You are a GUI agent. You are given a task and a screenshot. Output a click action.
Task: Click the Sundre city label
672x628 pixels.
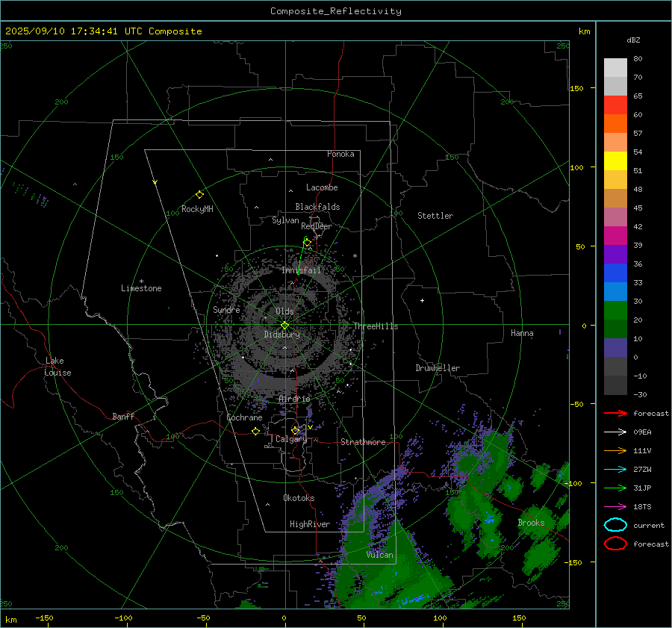click(226, 309)
